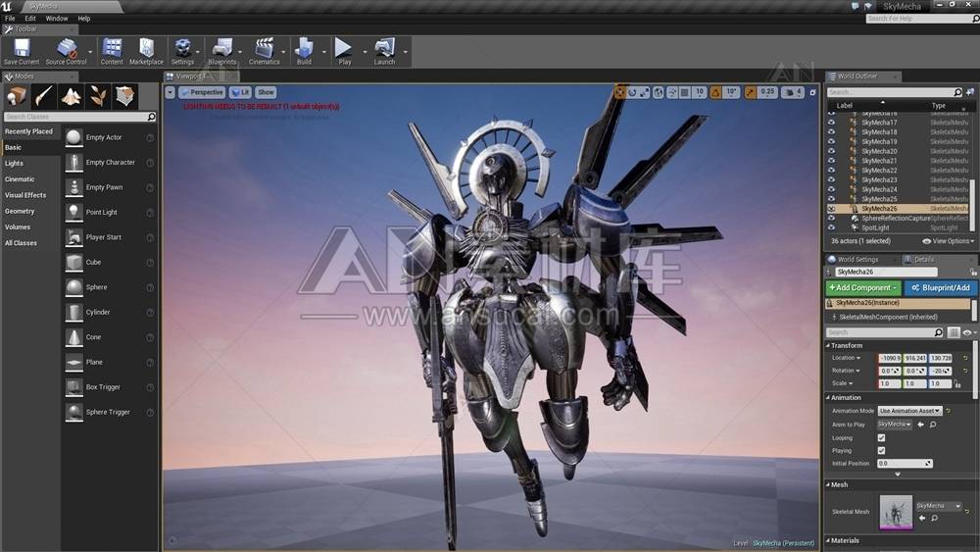Click the Blueprints toolbar icon
The image size is (980, 552).
point(221,51)
